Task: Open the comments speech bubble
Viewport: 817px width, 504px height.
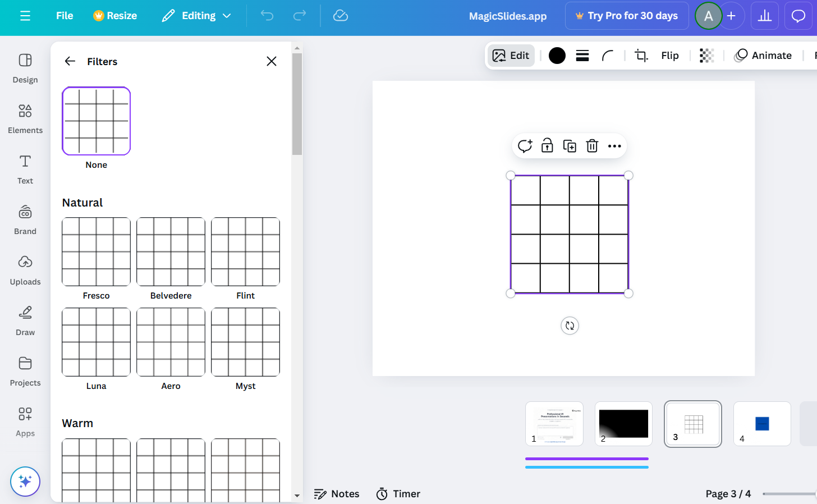Action: pyautogui.click(x=798, y=16)
